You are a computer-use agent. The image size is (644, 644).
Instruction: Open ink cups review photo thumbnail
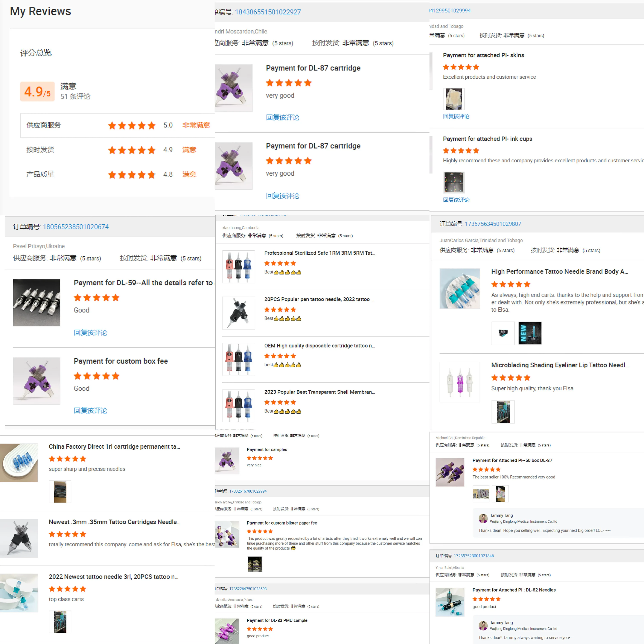(454, 182)
